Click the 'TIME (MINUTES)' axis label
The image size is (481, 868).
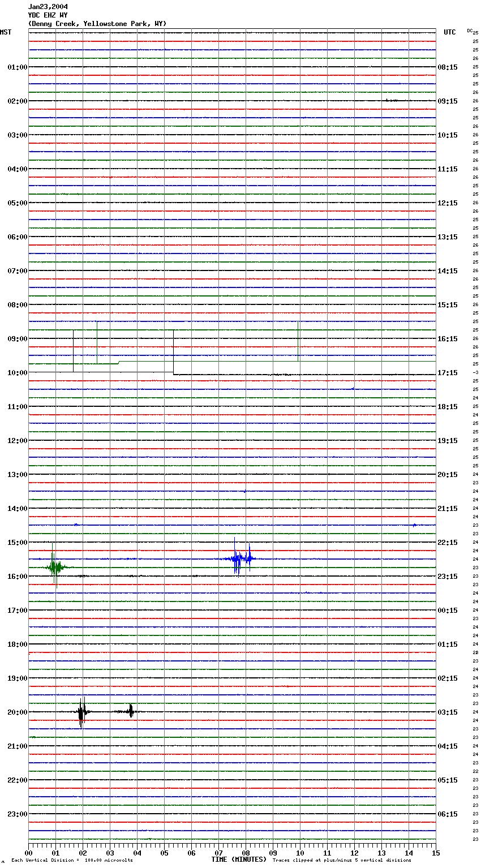pyautogui.click(x=239, y=860)
